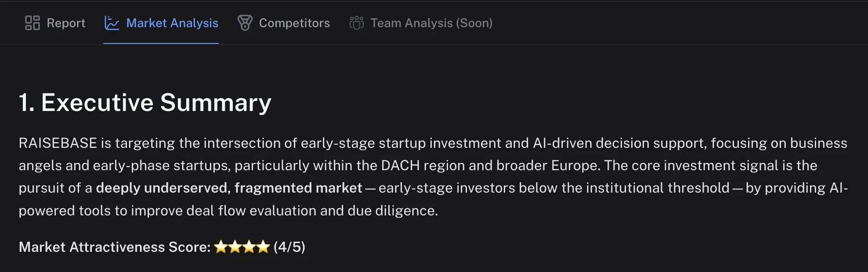Click the fourth star in the rating
868x272 pixels.
(x=263, y=247)
